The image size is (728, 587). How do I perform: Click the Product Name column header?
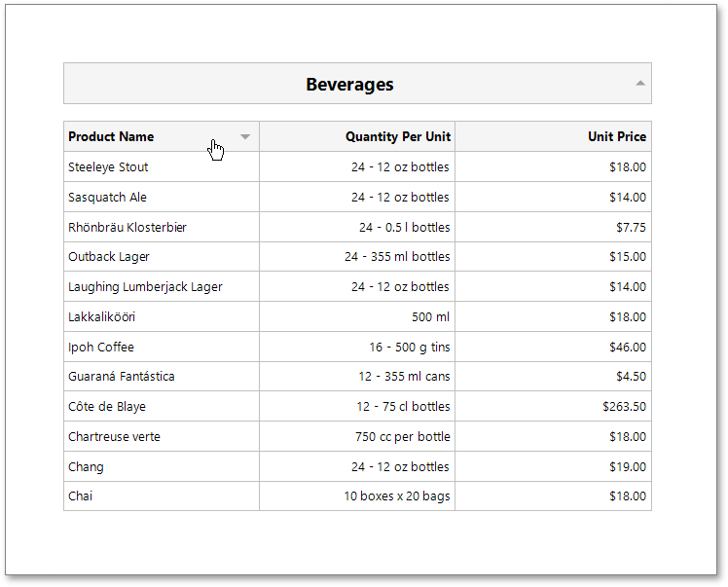111,137
